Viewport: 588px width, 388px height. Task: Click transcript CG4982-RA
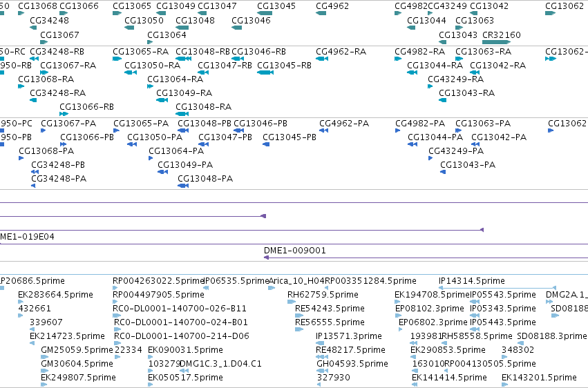[419, 52]
